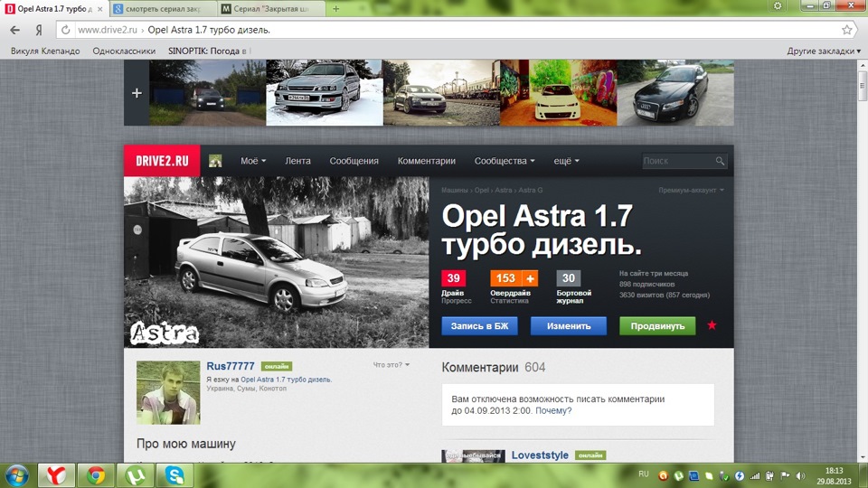Expand the 'Моё' dropdown menu
The width and height of the screenshot is (868, 488).
point(253,161)
